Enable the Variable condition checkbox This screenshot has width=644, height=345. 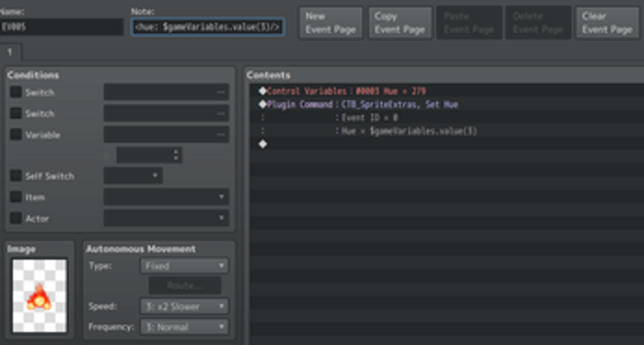click(15, 134)
